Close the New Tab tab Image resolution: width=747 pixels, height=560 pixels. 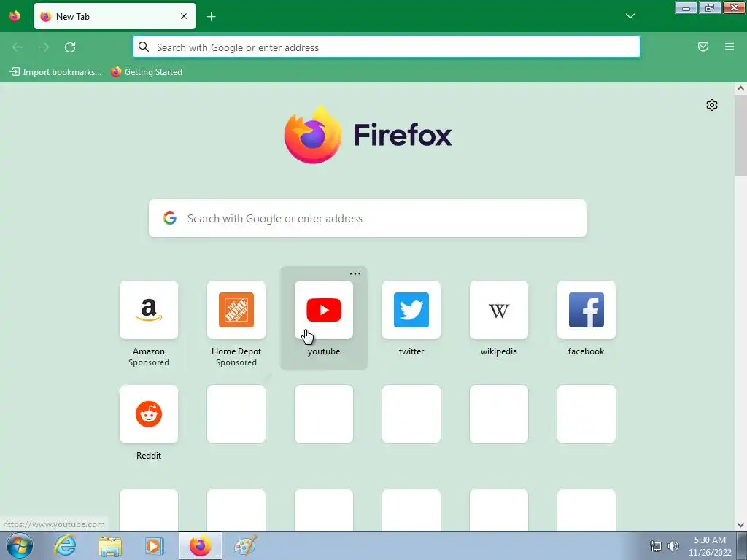tap(184, 16)
